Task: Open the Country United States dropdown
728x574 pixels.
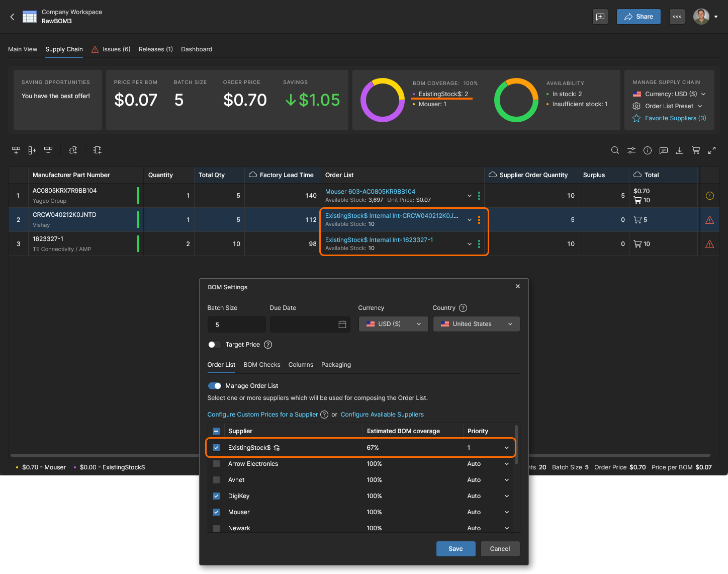Action: tap(476, 324)
